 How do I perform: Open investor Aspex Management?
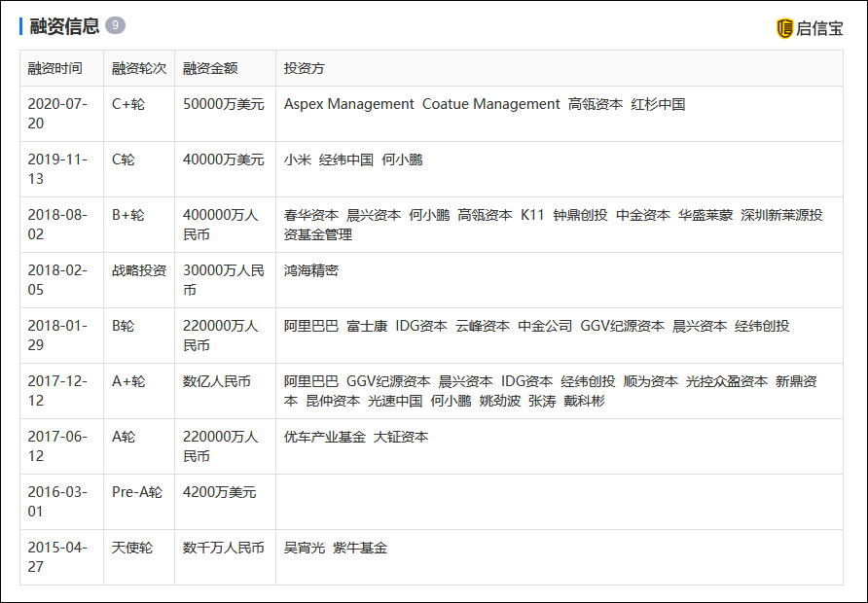click(348, 104)
